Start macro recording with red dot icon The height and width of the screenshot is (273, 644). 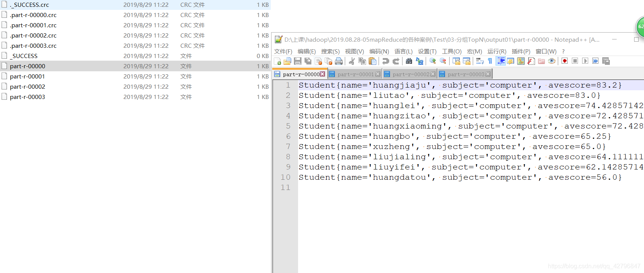tap(565, 61)
